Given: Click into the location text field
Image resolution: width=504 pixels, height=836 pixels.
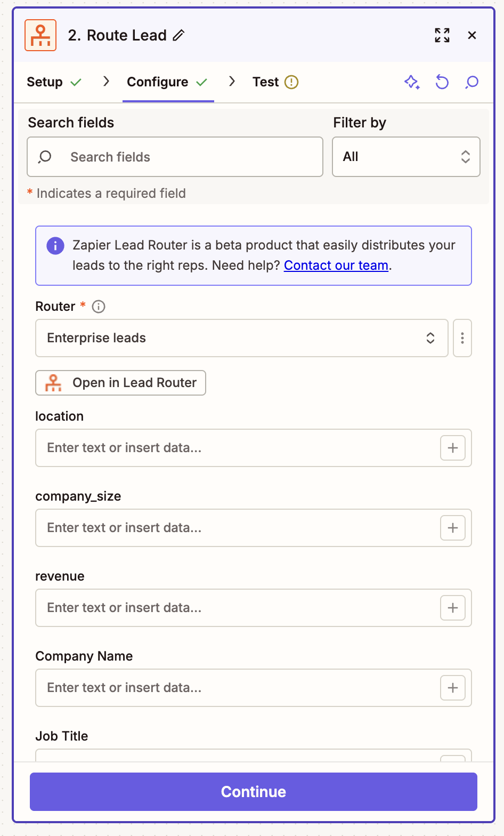Looking at the screenshot, I should point(254,448).
